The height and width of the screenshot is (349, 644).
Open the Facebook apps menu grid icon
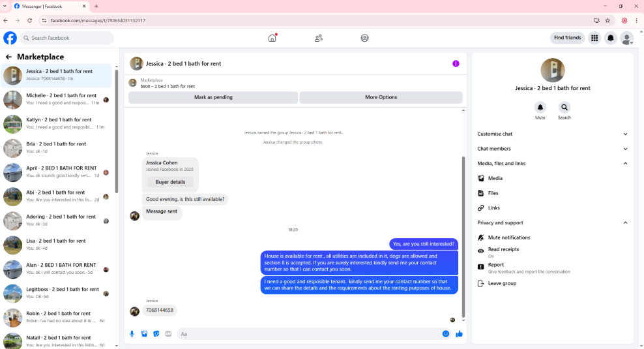(x=594, y=38)
